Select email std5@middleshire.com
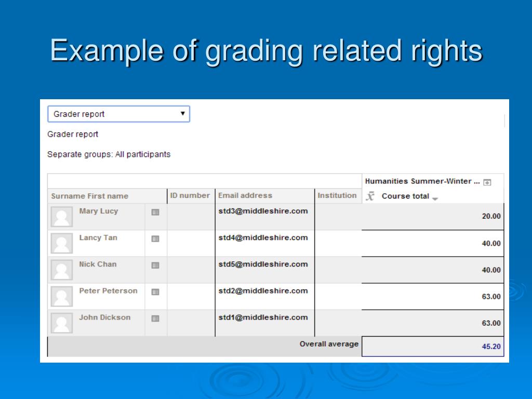Image resolution: width=532 pixels, height=399 pixels. coord(263,264)
